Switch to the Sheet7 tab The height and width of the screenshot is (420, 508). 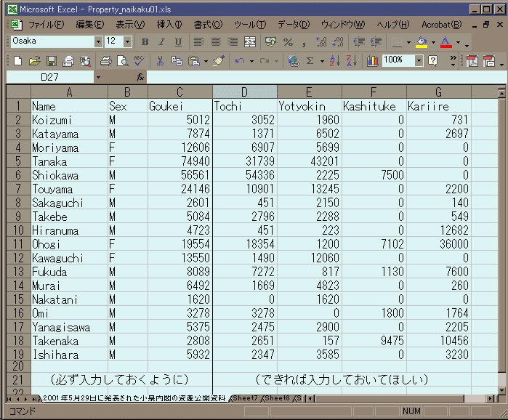tap(245, 398)
